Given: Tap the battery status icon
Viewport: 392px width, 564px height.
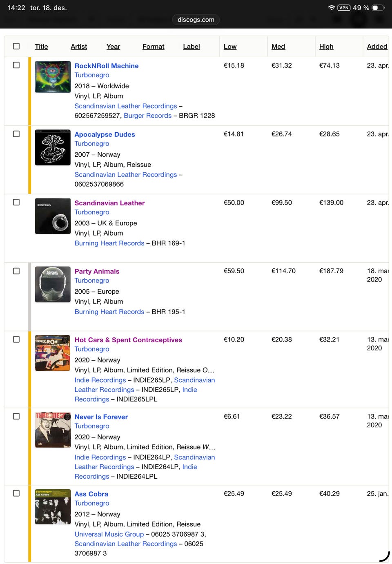Looking at the screenshot, I should tap(378, 8).
